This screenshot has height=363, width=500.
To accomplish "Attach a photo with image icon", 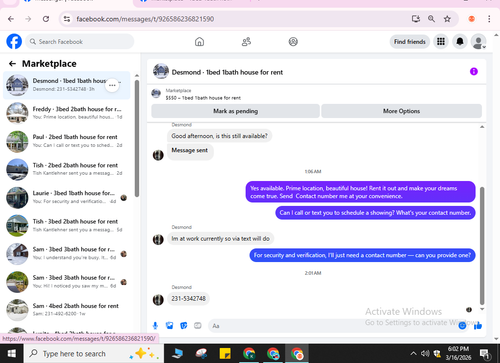I will click(x=169, y=326).
